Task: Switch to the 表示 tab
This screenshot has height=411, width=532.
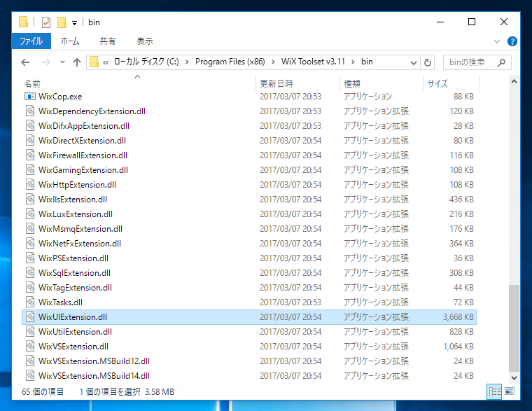Action: click(x=145, y=41)
